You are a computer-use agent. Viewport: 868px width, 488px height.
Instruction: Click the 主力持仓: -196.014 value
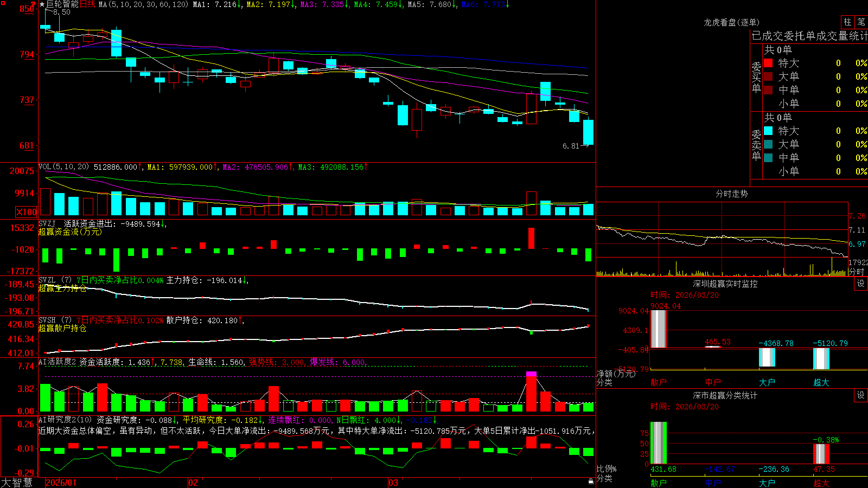pyautogui.click(x=207, y=280)
